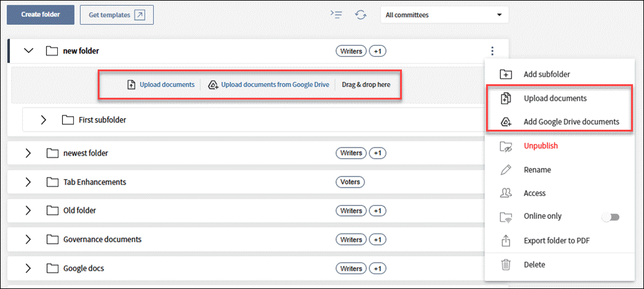Expand the Governance documents folder
The width and height of the screenshot is (644, 289).
(28, 239)
